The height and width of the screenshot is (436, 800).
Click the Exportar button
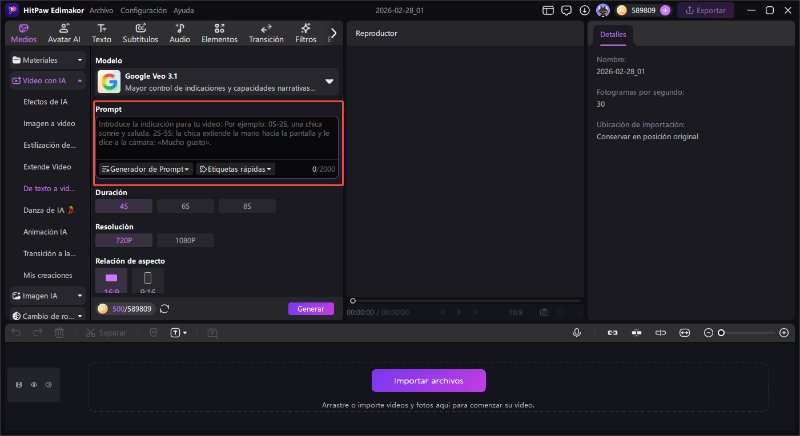click(706, 10)
